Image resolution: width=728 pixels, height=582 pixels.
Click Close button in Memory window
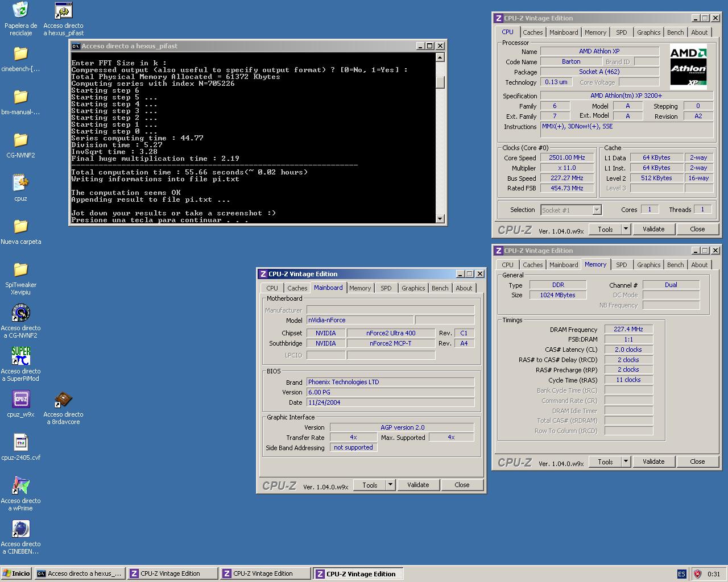tap(697, 462)
